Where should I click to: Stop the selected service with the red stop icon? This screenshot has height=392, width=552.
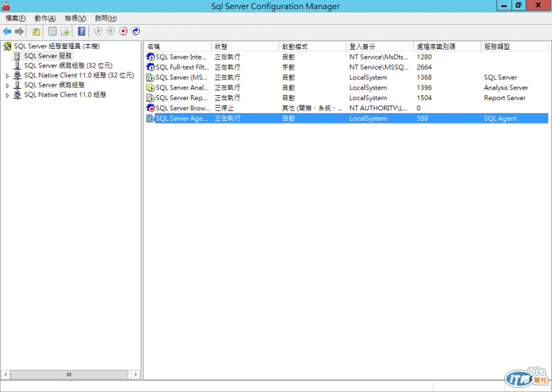(x=124, y=31)
